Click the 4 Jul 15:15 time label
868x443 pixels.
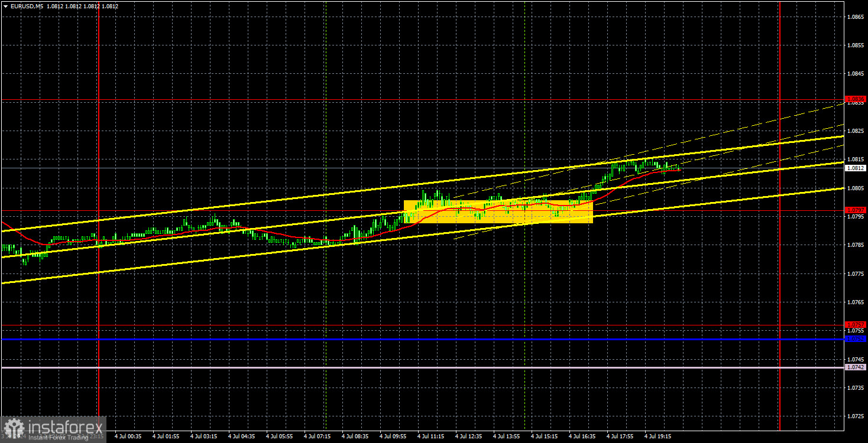(x=545, y=437)
